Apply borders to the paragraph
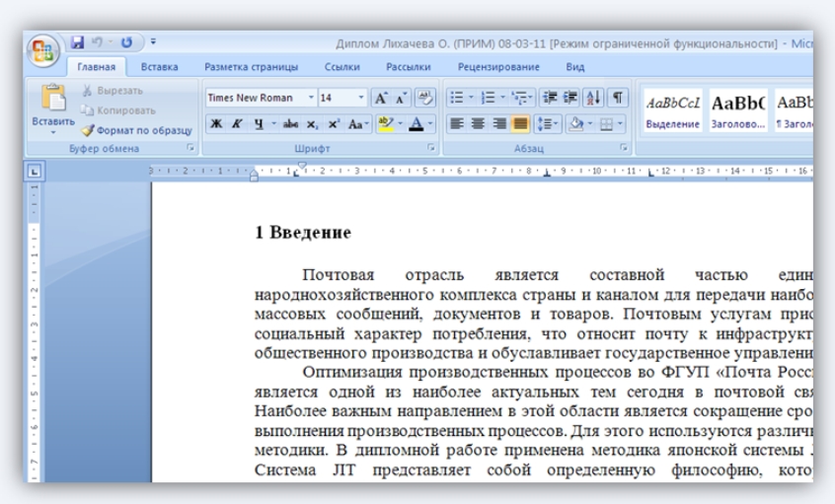 606,124
